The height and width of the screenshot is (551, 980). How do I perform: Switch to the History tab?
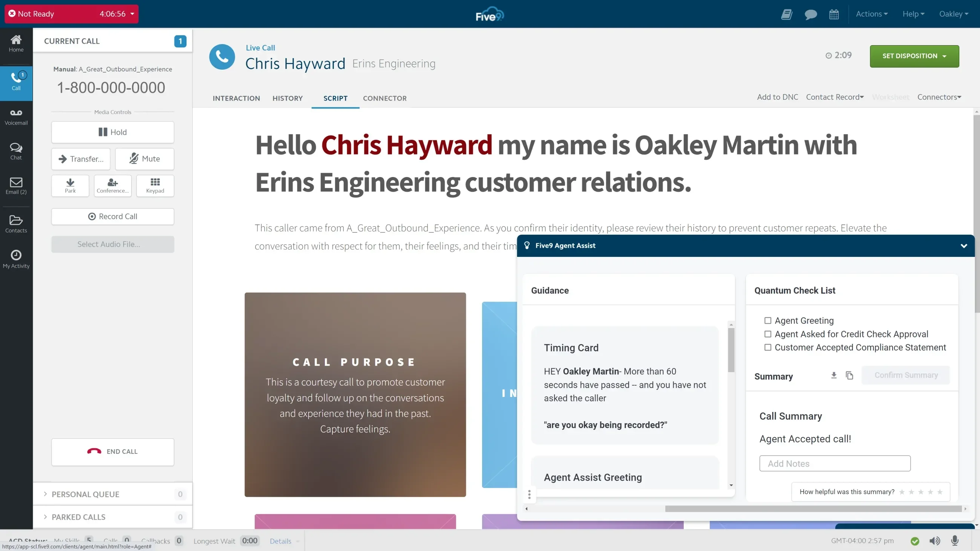287,98
